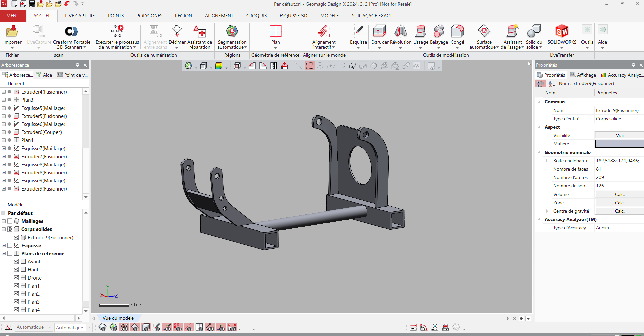Open the Affichage tab in properties
Image resolution: width=644 pixels, height=336 pixels.
583,75
